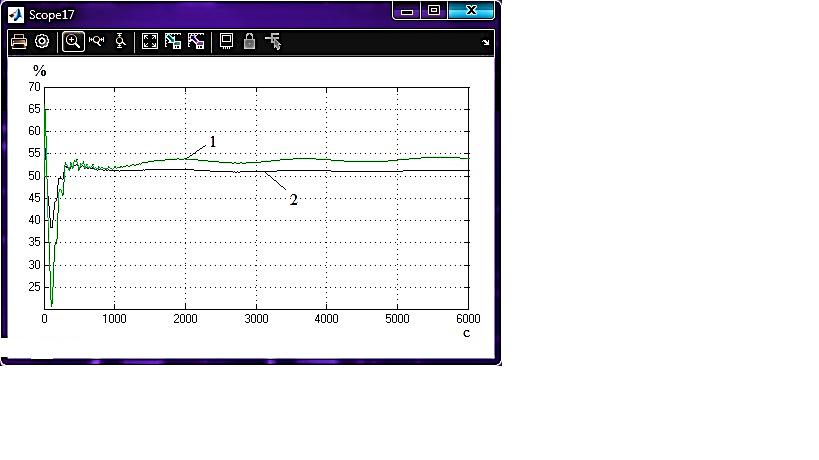Click the 5000 tick on the time axis
819x460 pixels.
(x=397, y=319)
